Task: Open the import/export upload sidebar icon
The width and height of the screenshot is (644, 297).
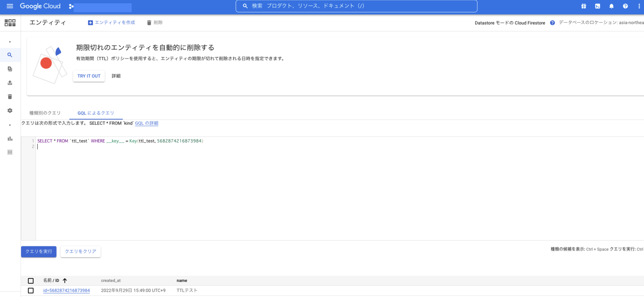Action: coord(10,83)
